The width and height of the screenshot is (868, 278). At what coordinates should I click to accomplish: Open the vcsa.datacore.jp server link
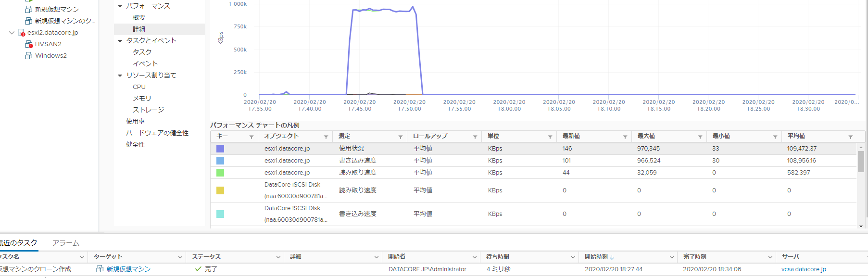[804, 269]
